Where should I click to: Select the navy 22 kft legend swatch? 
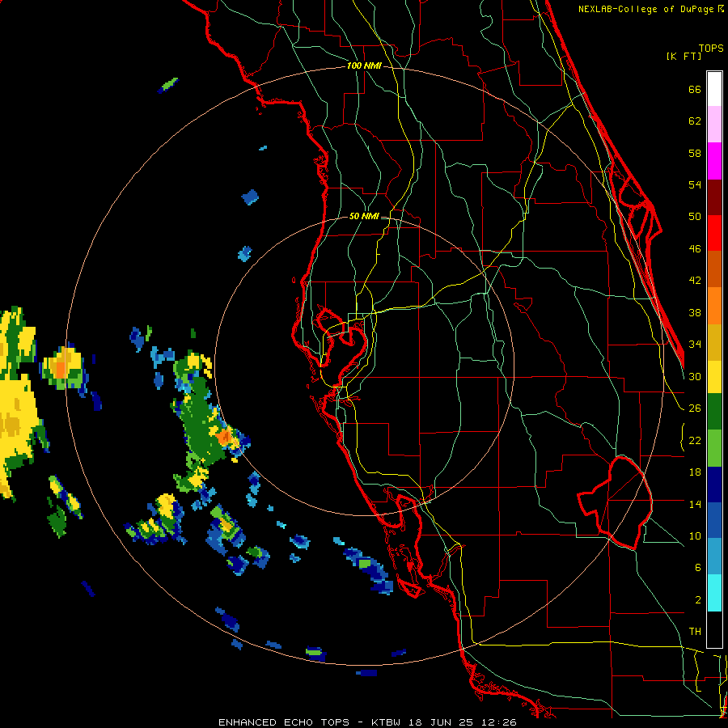pyautogui.click(x=714, y=485)
